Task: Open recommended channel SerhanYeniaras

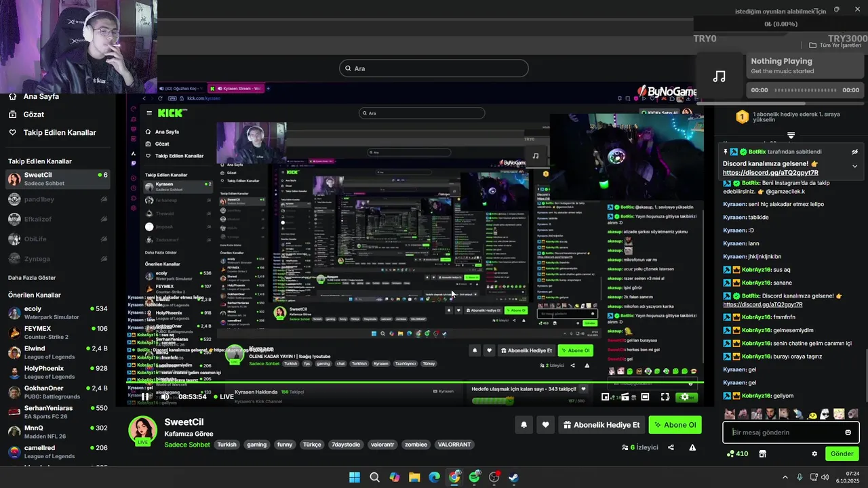Action: coord(57,412)
